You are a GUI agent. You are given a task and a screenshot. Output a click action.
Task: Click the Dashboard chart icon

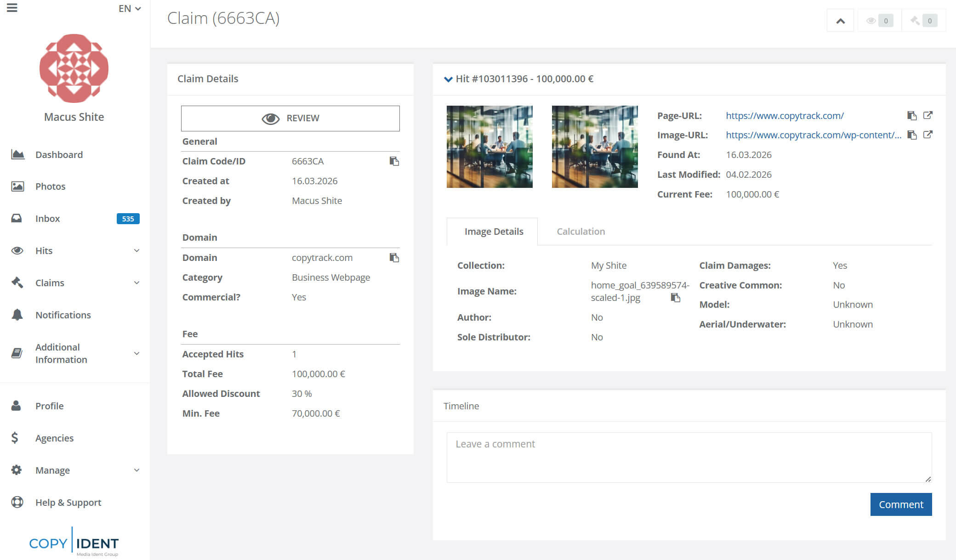point(17,154)
